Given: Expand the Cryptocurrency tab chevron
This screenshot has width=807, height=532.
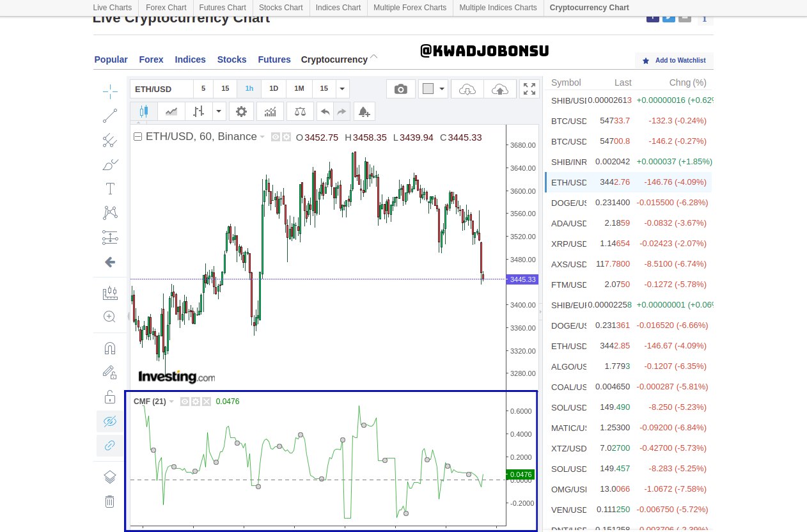Looking at the screenshot, I should tap(374, 57).
